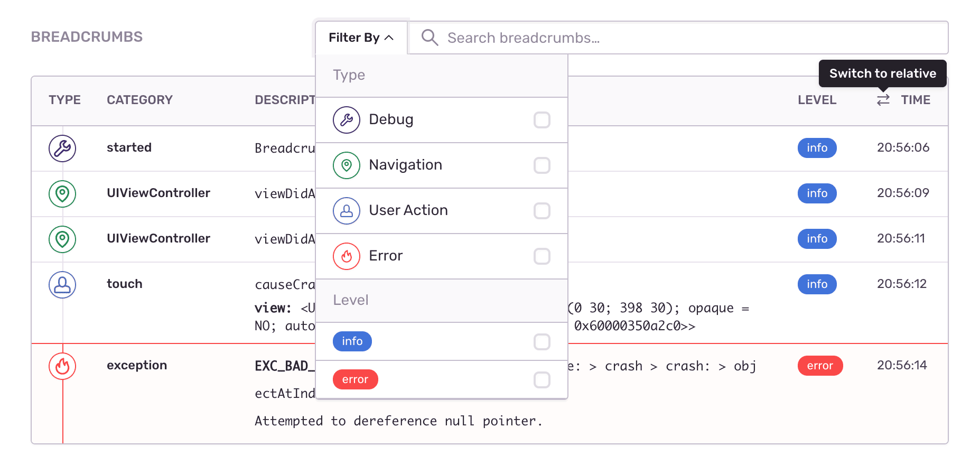The image size is (980, 465).
Task: Click the info badge on the started row
Action: [x=817, y=148]
